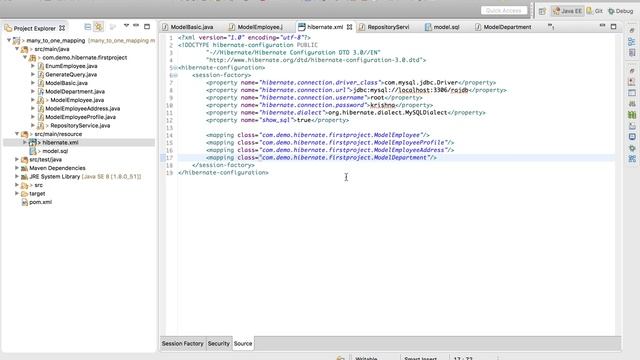Select ModelEmployee.java in Project Explorer

coord(77,100)
